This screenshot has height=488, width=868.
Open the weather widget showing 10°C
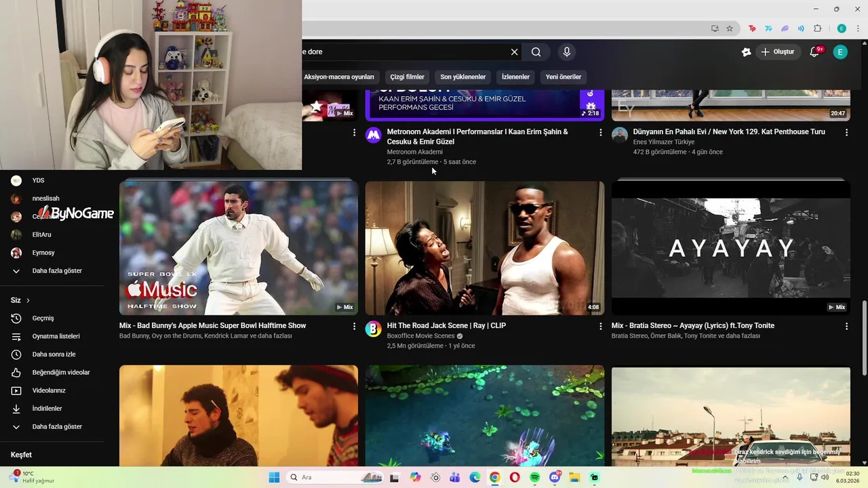pos(31,477)
